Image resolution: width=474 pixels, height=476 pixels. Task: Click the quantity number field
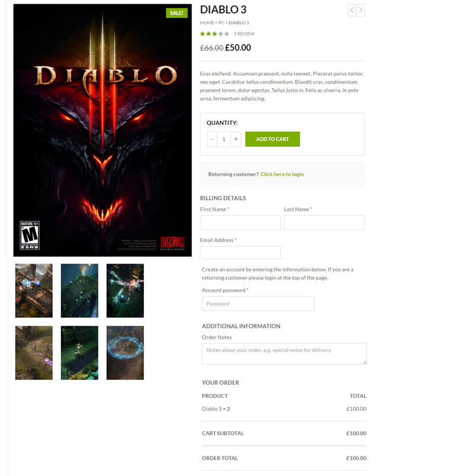click(x=224, y=139)
